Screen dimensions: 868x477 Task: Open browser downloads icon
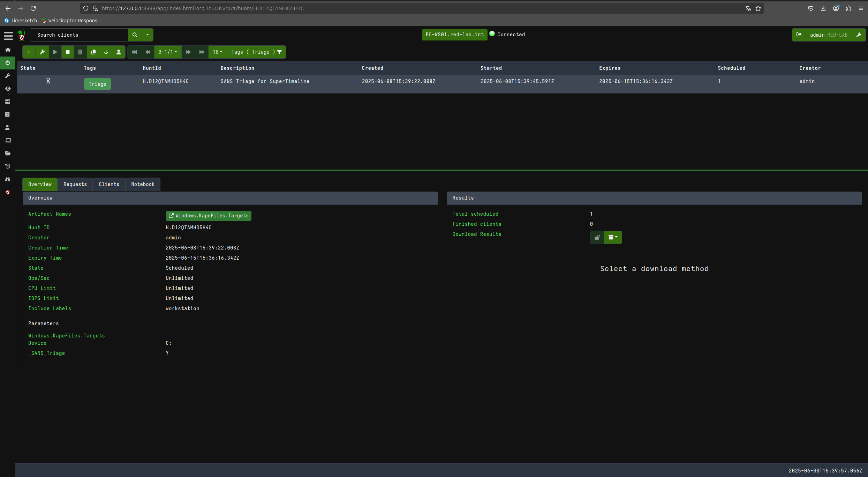(823, 8)
